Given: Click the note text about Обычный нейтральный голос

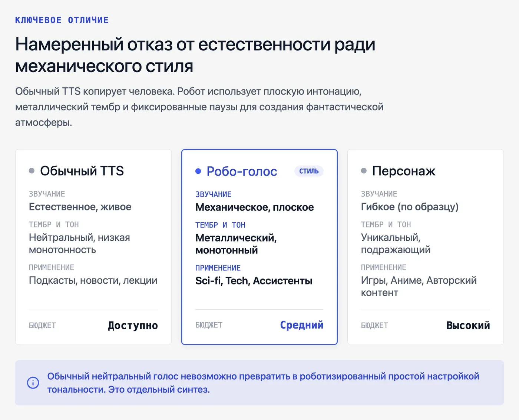Looking at the screenshot, I should click(263, 383).
